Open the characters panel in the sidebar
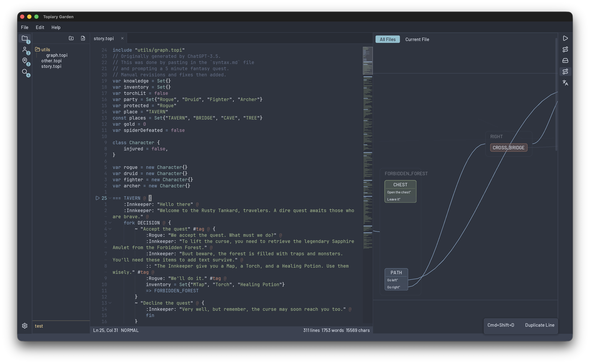 pos(25,50)
